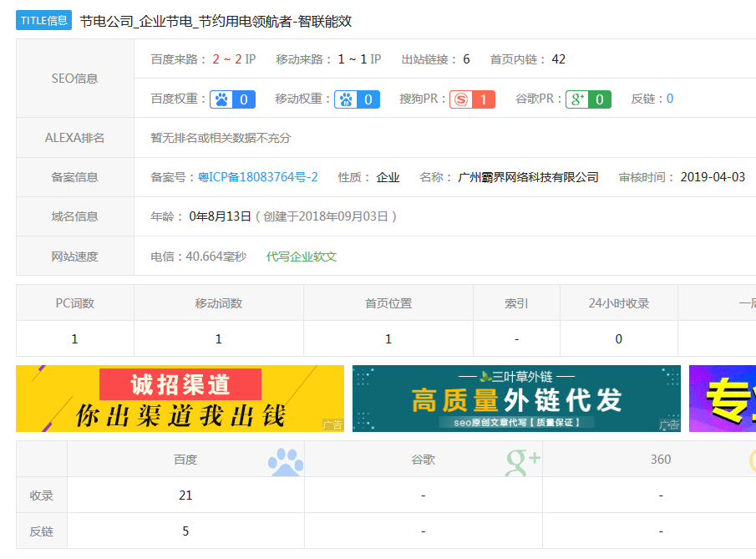Click the Baidu weight paw badge

tap(232, 99)
